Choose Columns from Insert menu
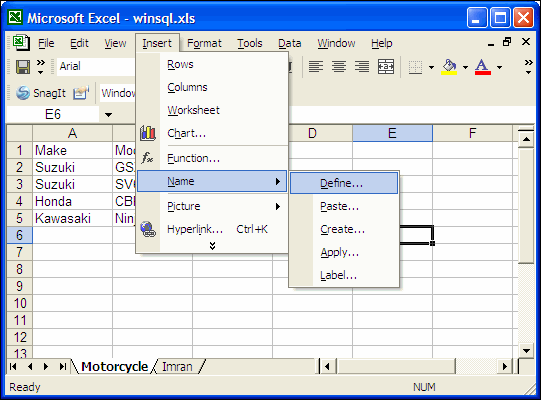This screenshot has height=400, width=541. (212, 87)
